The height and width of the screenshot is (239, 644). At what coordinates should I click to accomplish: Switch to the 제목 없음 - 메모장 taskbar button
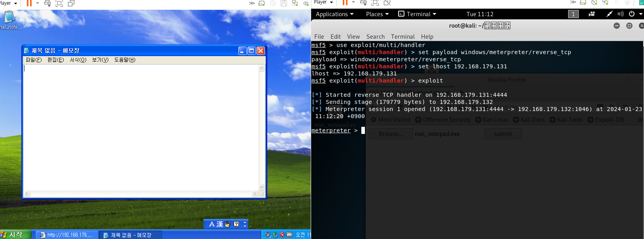click(130, 235)
